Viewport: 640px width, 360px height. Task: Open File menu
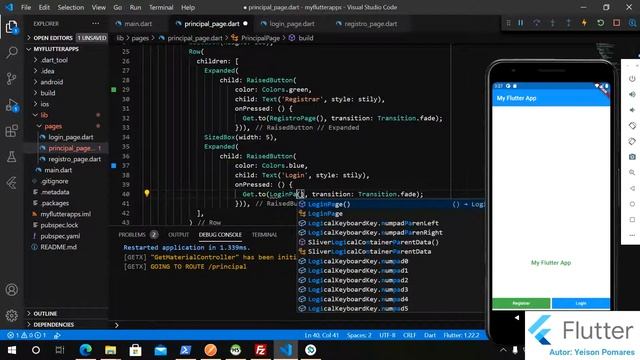pos(26,7)
